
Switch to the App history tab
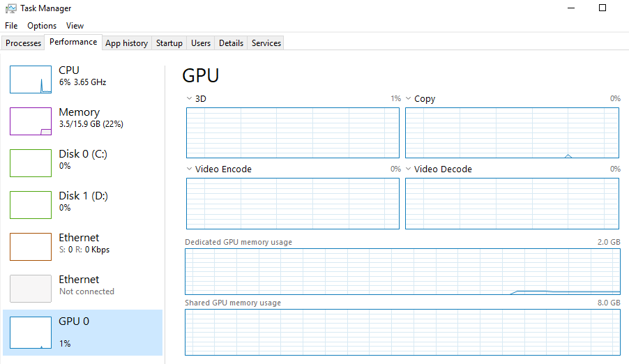[126, 43]
